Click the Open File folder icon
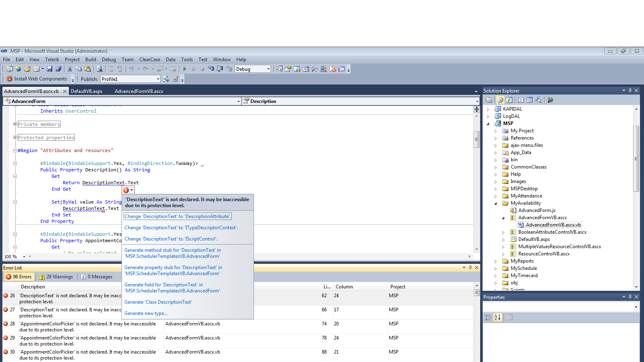Screen dimensions: 644x362 (x=27, y=69)
